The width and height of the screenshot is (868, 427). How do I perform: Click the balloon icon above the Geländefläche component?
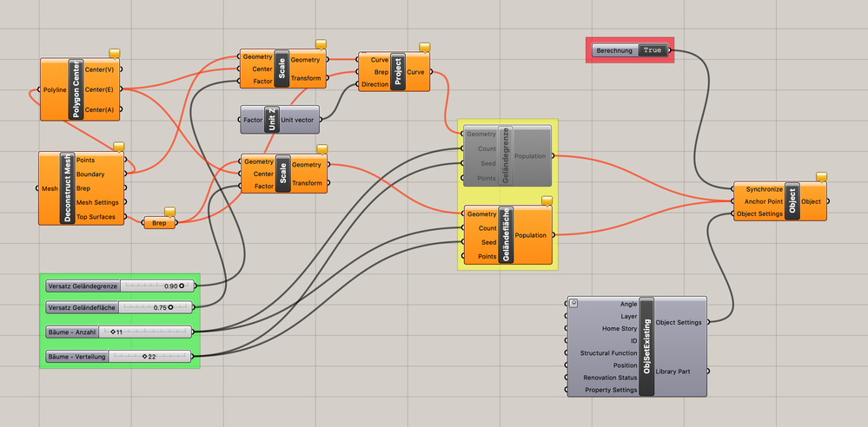(547, 200)
